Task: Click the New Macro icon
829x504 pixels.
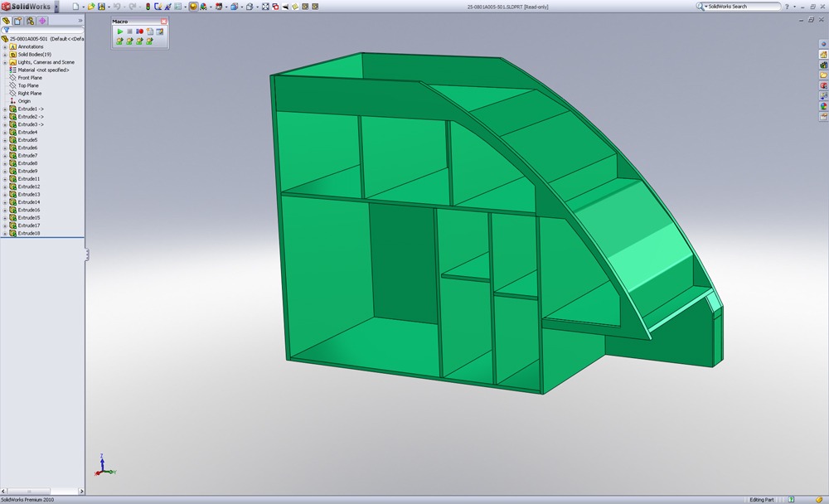Action: pyautogui.click(x=150, y=31)
